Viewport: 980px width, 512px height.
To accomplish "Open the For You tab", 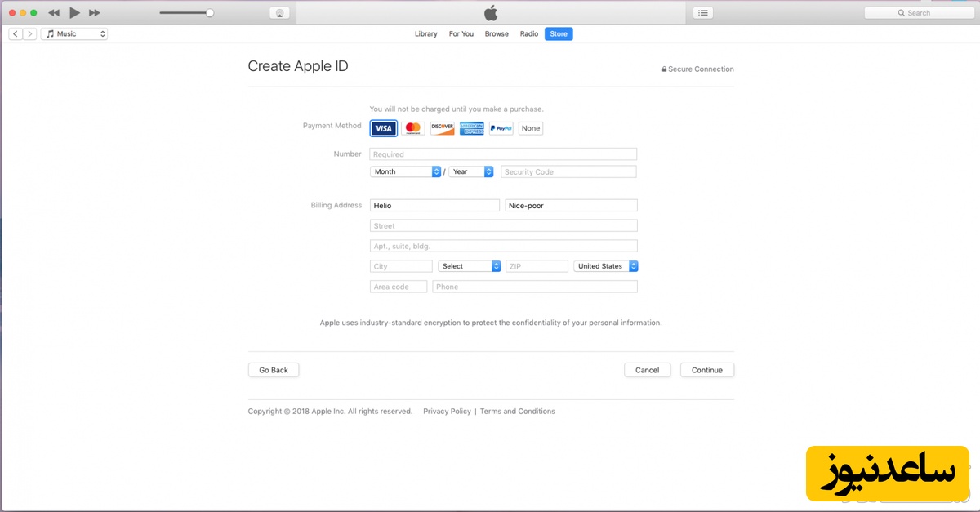I will 461,34.
